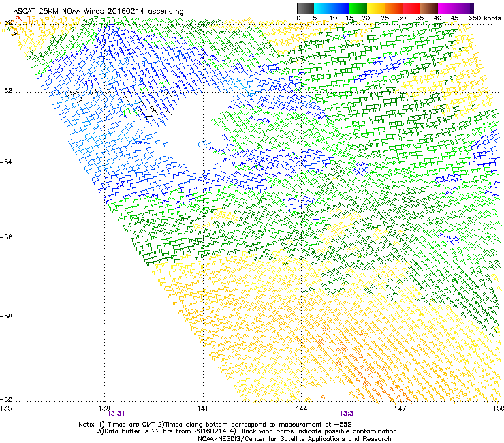
Task: Select the orange 25-30 knots legend segment
Action: 394,8
